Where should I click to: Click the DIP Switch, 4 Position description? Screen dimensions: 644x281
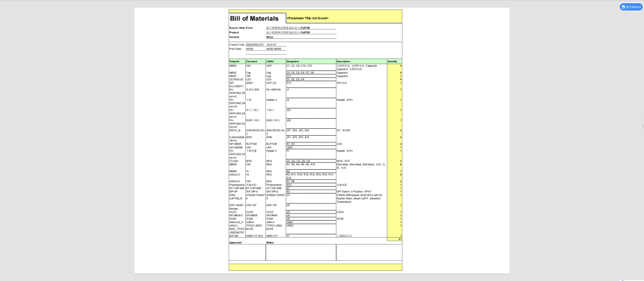[x=354, y=191]
